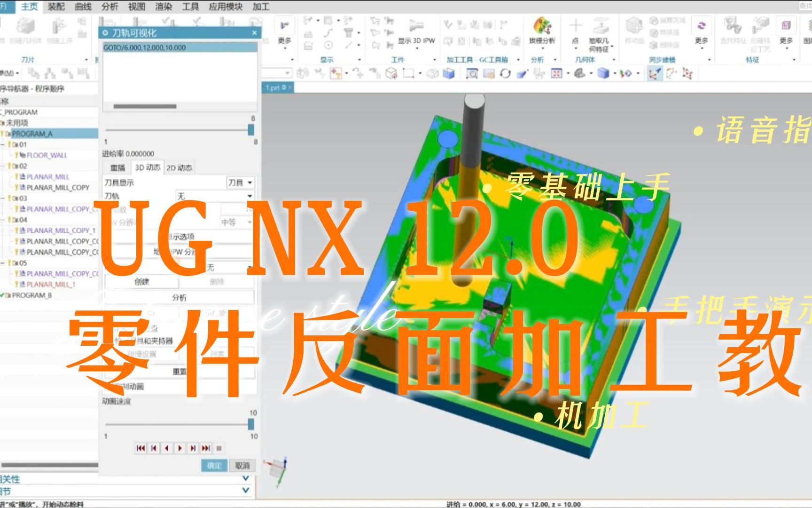Image resolution: width=812 pixels, height=508 pixels.
Task: Click the blue shaded cube rendering icon
Action: 604,73
